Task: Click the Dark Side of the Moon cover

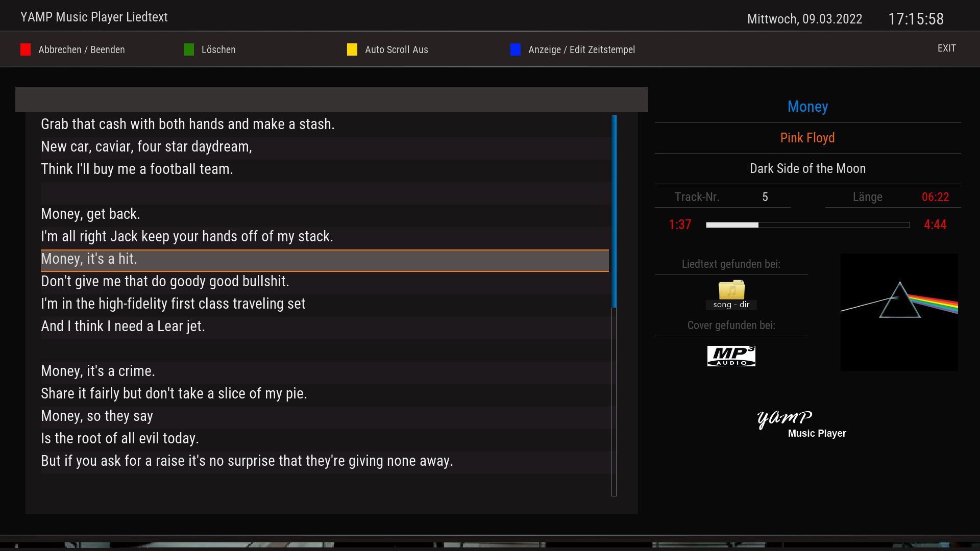Action: coord(899,312)
